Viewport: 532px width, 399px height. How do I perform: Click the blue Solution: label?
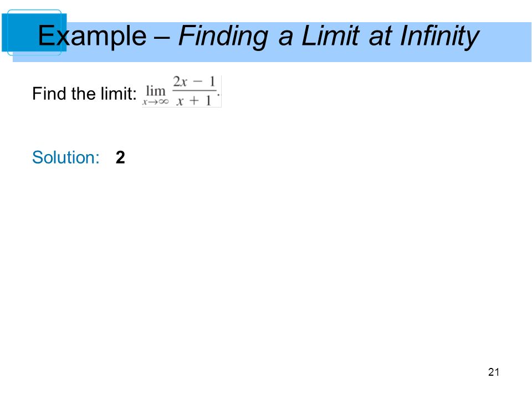tap(66, 157)
